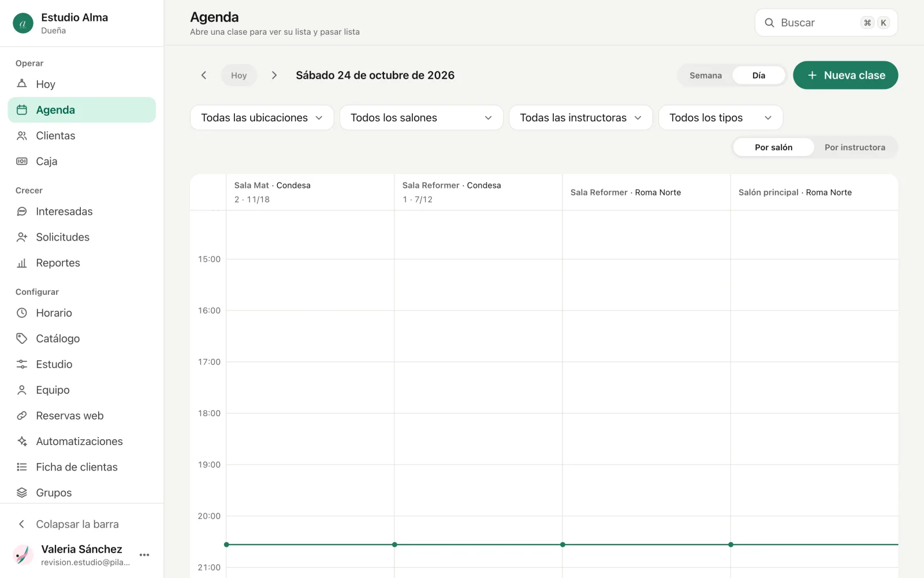Open the Estudio Alma studio switcher
Image resolution: width=924 pixels, height=578 pixels.
(81, 23)
